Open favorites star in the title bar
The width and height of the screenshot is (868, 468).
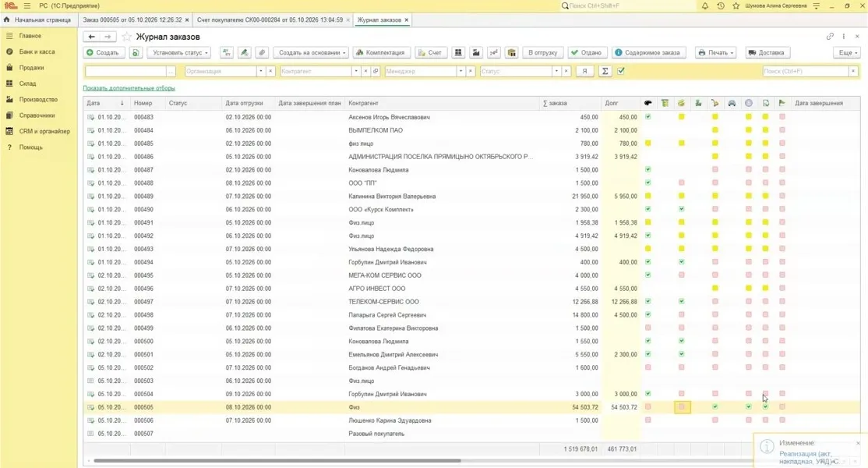[x=736, y=5]
